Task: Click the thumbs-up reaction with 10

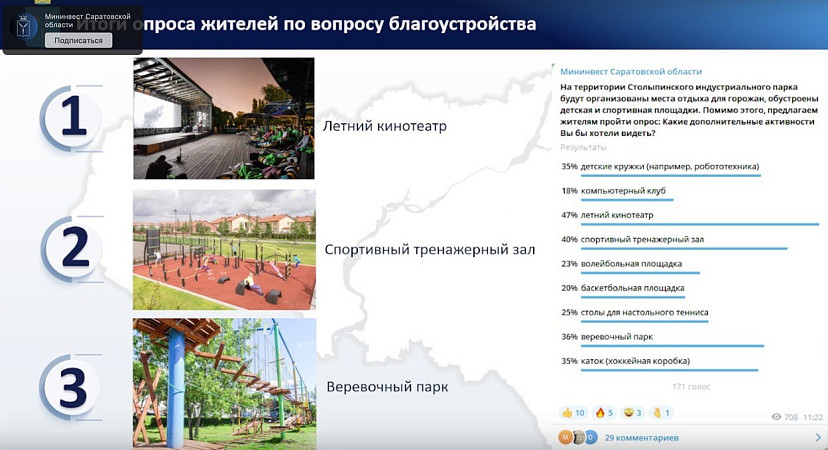Action: coord(573,412)
